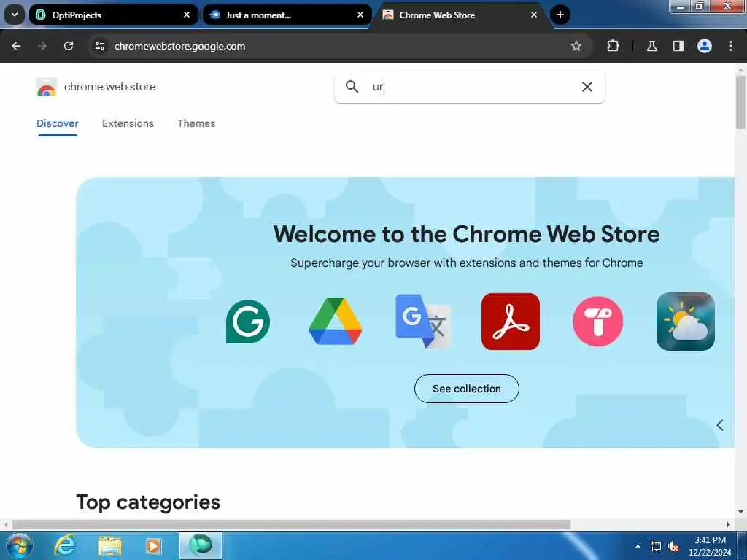Click the forward navigation arrow
747x560 pixels.
pyautogui.click(x=42, y=46)
